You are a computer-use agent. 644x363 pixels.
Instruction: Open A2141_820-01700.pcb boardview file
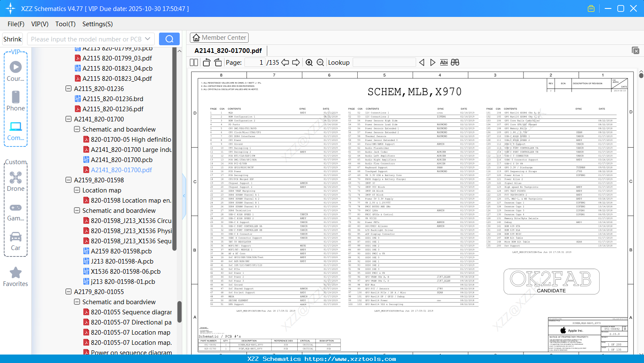122,160
